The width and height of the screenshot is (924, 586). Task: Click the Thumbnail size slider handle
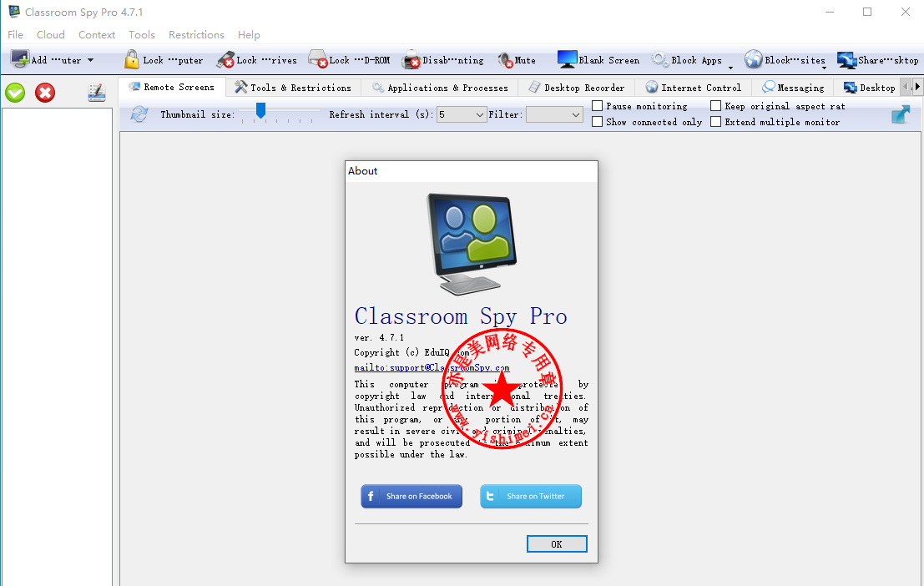(260, 110)
